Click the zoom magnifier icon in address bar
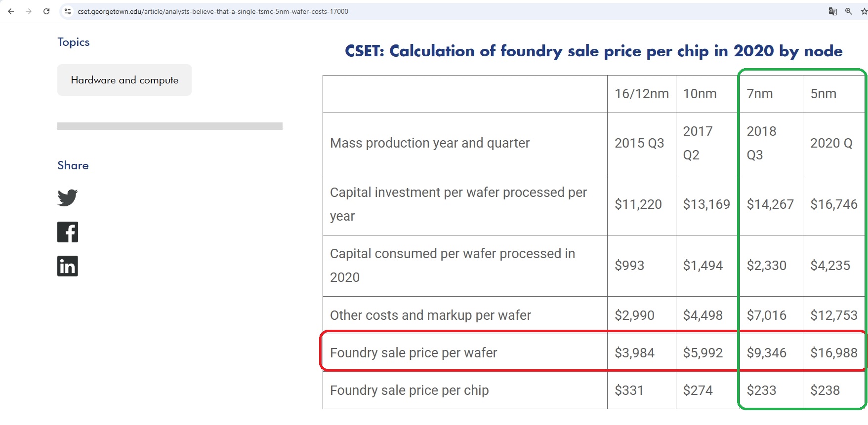Viewport: 868px width, 425px height. (849, 11)
